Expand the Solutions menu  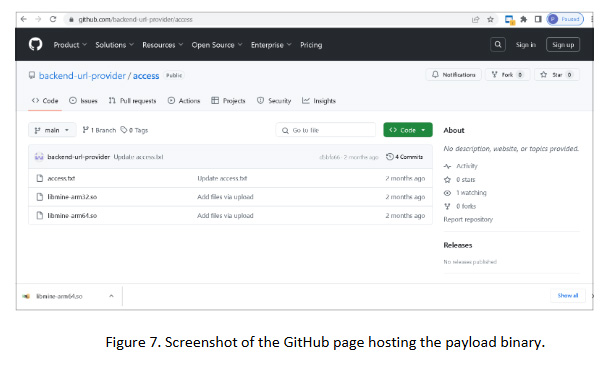(x=114, y=45)
